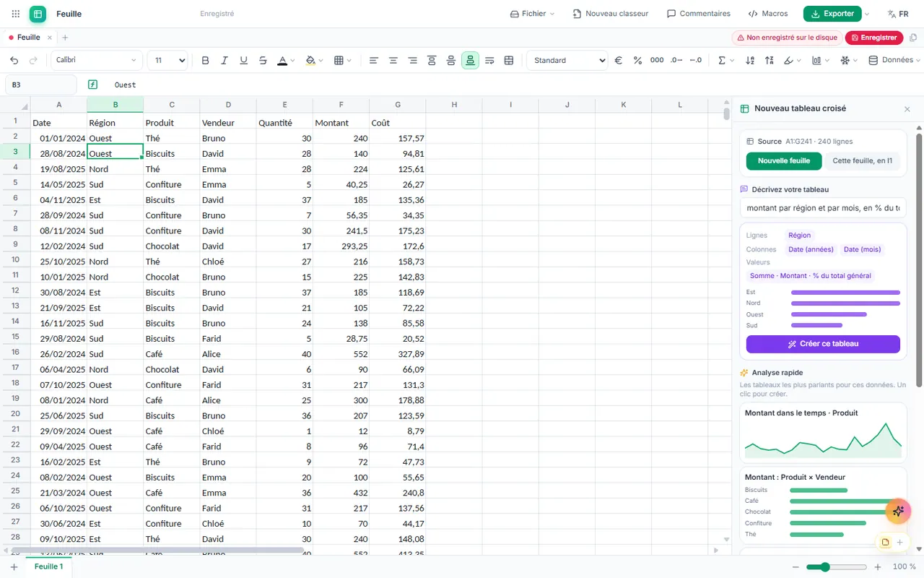The image size is (924, 578).
Task: Sort ascending A to Z
Action: 751,61
